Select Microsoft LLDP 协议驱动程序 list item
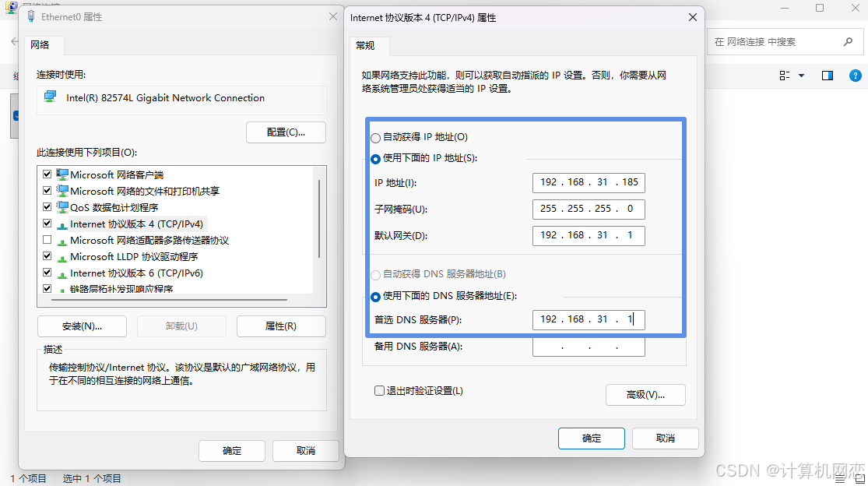Screen dimensions: 868x486 pyautogui.click(x=133, y=257)
